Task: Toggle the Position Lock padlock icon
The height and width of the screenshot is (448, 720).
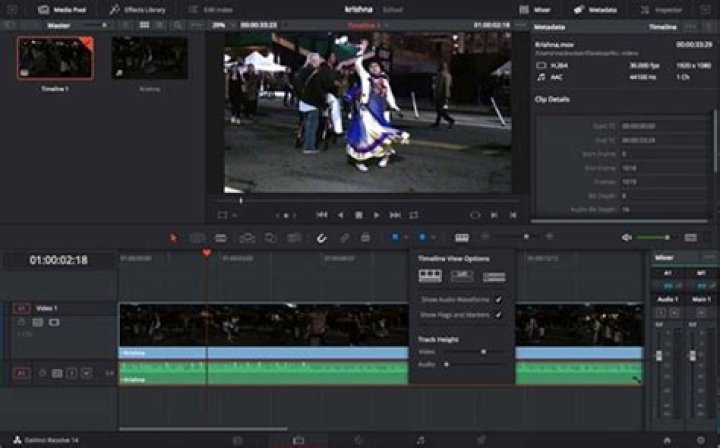Action: point(365,237)
